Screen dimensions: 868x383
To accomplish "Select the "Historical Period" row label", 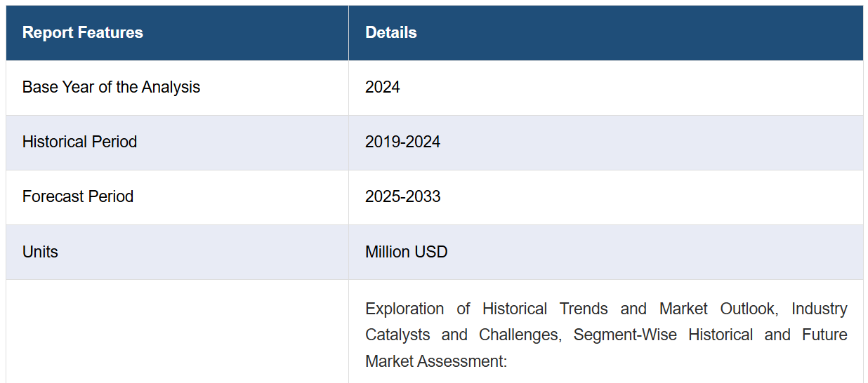I will coord(79,142).
